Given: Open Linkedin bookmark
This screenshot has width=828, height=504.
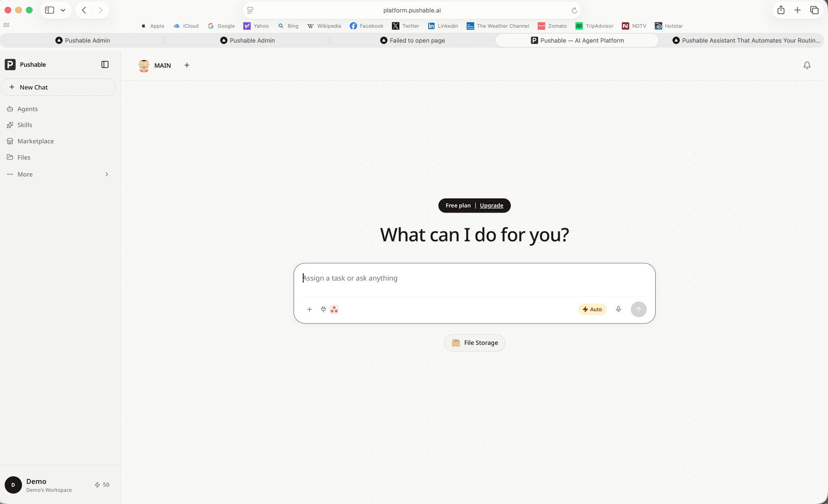Looking at the screenshot, I should (x=443, y=26).
